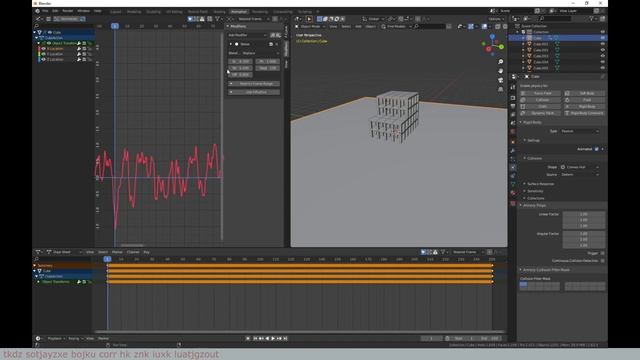Click the Dynamic Paint physics button
The height and width of the screenshot is (360, 640).
[x=540, y=113]
